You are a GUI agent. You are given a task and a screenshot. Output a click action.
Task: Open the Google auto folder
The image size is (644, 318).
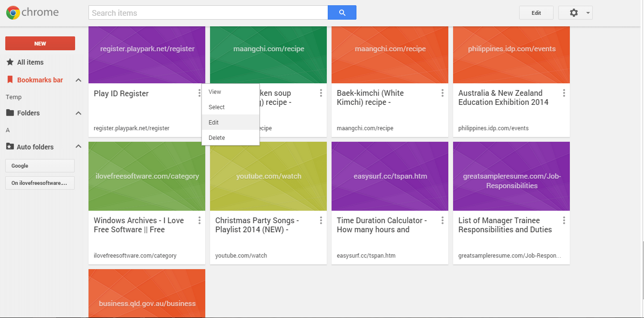tap(40, 166)
